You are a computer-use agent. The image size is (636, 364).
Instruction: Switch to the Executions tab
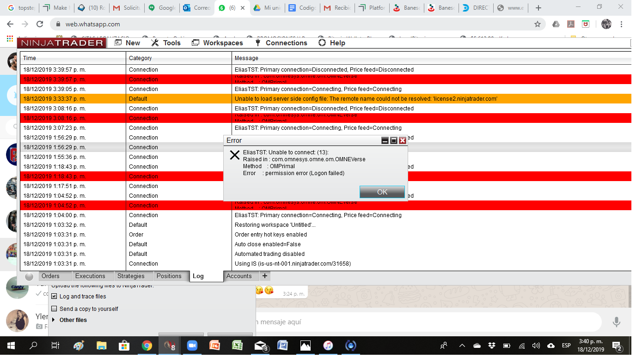93,276
